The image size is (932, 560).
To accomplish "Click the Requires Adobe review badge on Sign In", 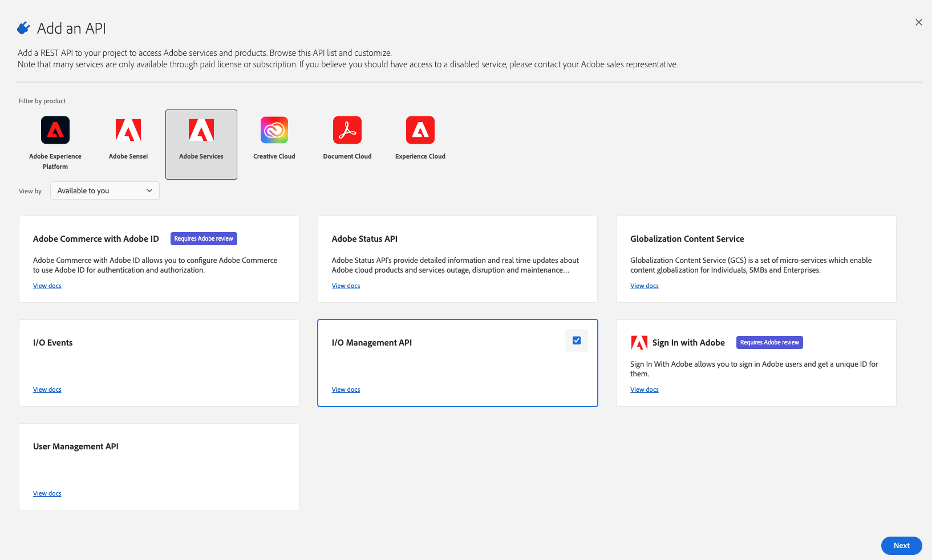I will coord(769,343).
